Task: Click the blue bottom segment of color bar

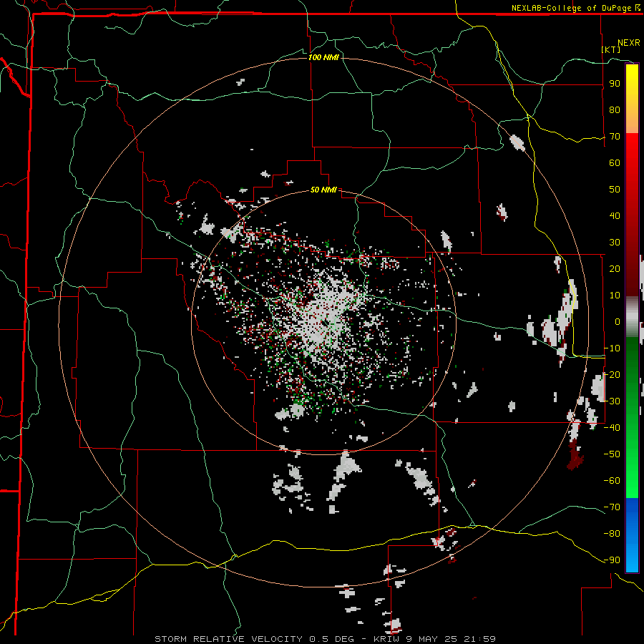Action: click(632, 535)
